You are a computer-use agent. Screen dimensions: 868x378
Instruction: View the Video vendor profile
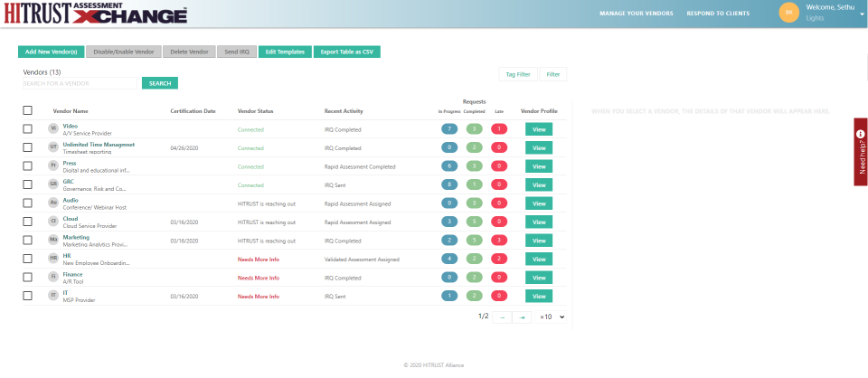point(539,129)
